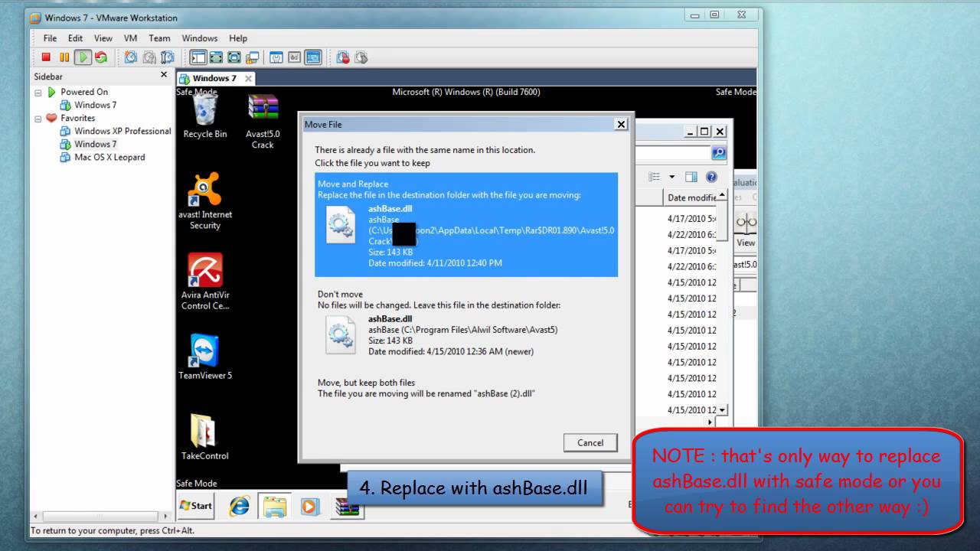Click the highlighted console view toolbar icon
This screenshot has width=980, height=551.
coord(313,57)
